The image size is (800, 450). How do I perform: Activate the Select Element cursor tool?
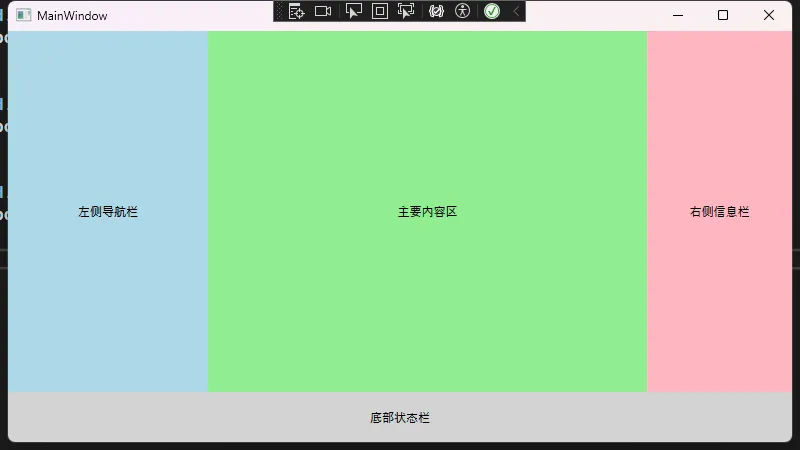coord(353,11)
